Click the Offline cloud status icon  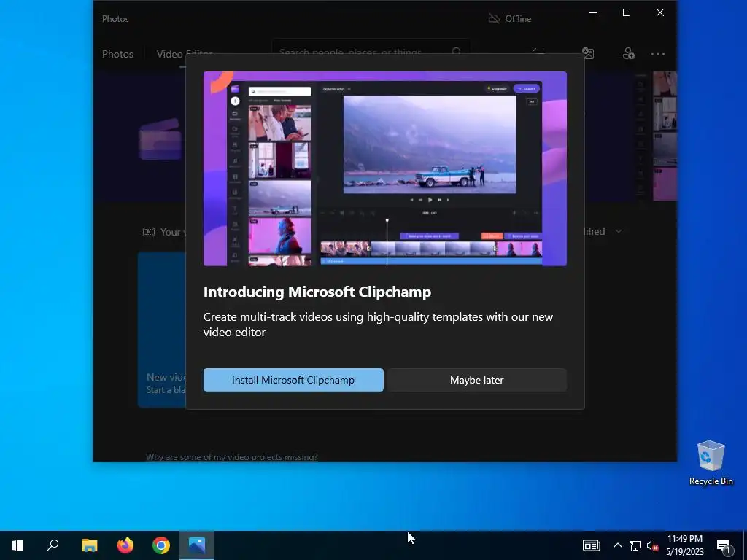click(494, 18)
